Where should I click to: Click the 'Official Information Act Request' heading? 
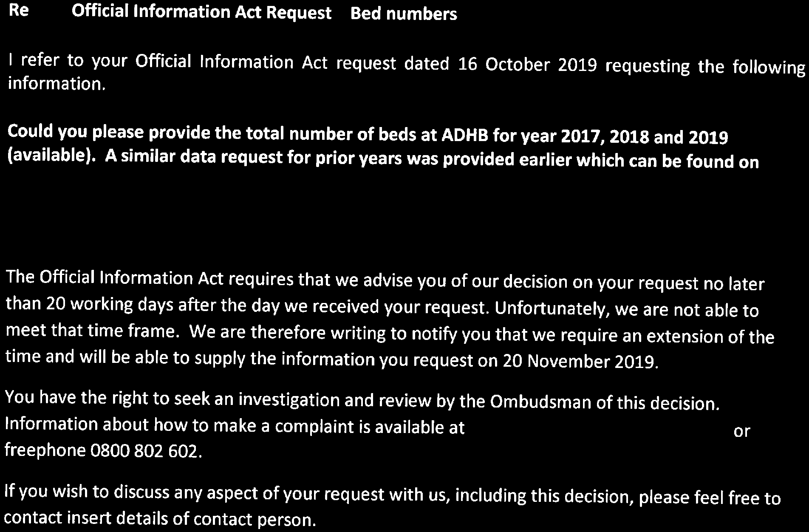201,13
